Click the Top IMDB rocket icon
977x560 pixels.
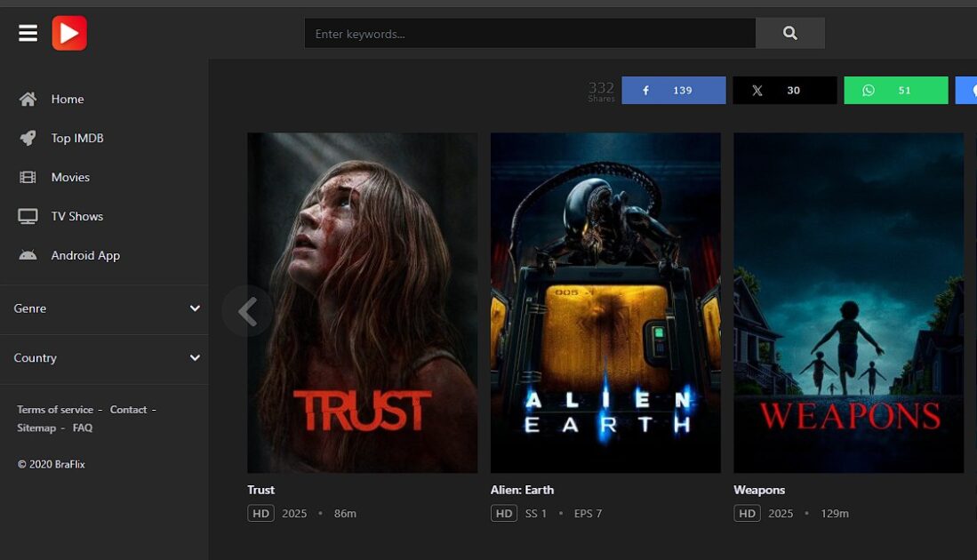tap(28, 138)
